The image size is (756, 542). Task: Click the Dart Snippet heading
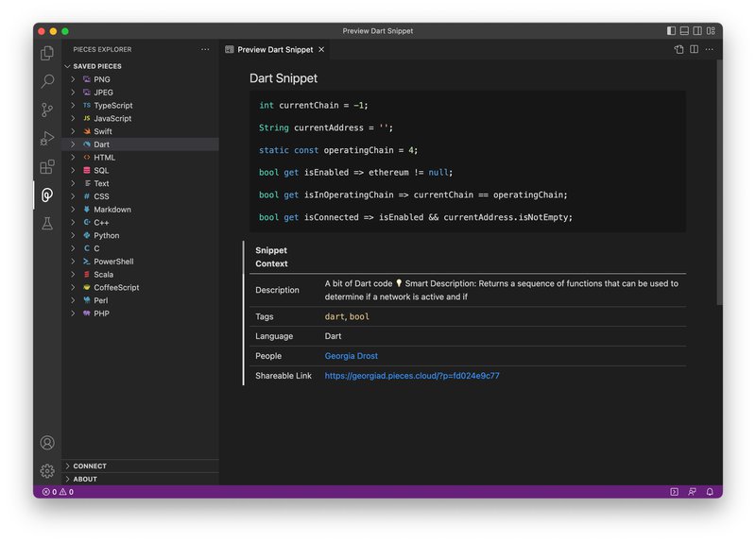tap(283, 78)
